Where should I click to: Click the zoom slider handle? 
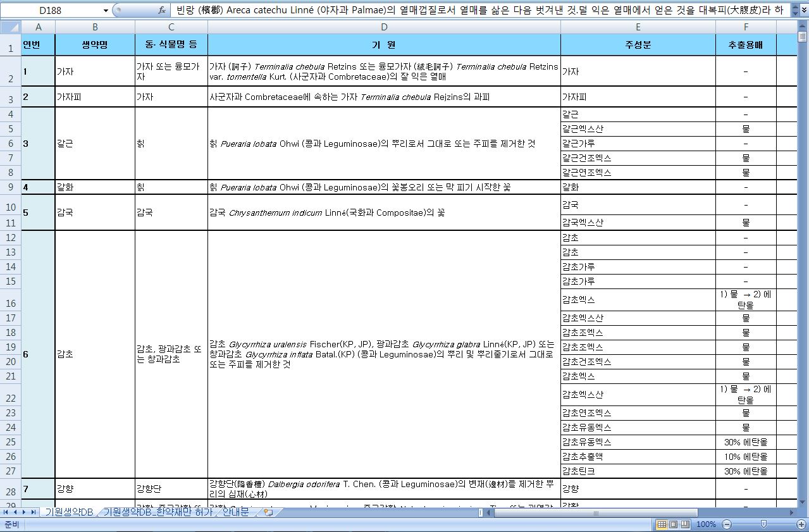tap(764, 524)
